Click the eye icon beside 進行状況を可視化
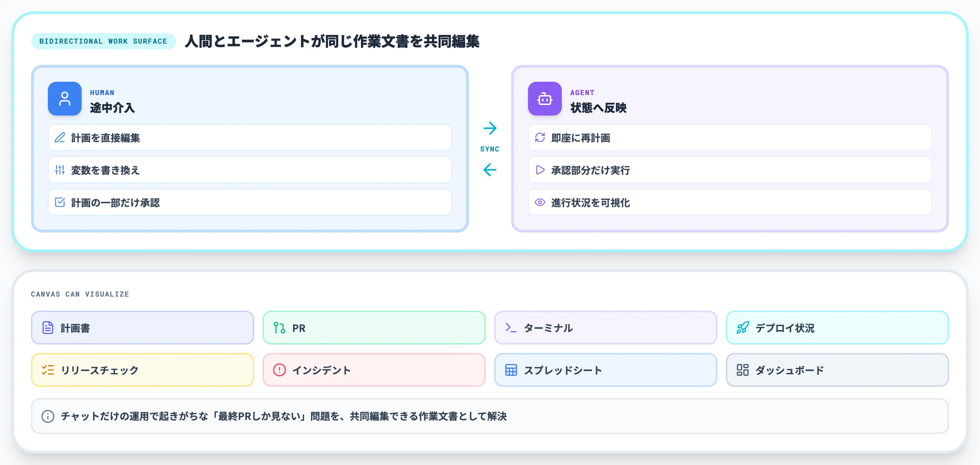980x465 pixels. click(540, 202)
